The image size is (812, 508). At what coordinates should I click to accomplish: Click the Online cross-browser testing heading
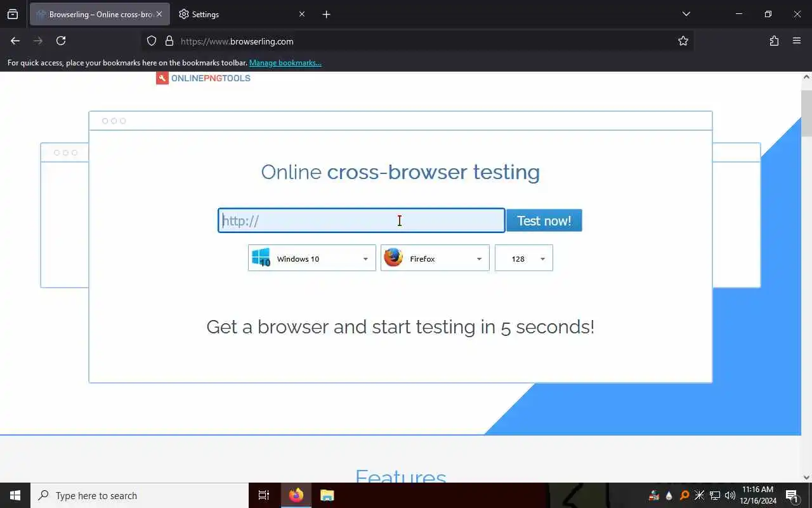400,172
